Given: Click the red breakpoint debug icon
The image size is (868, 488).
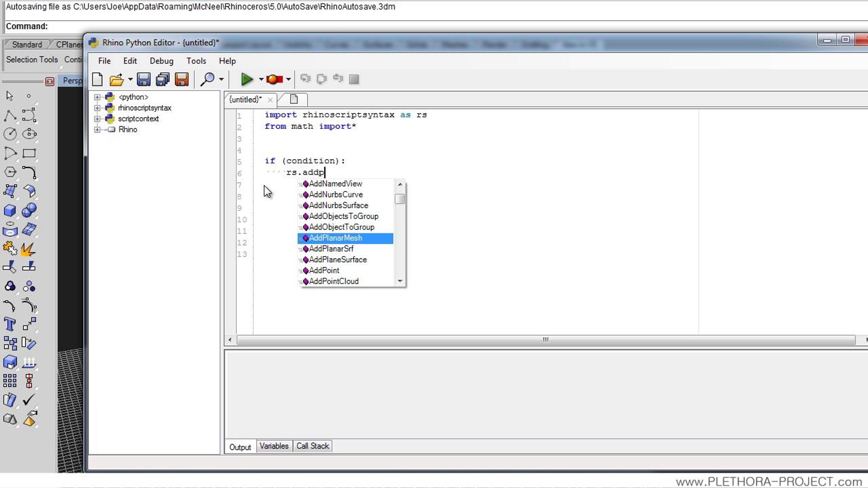Looking at the screenshot, I should (274, 79).
